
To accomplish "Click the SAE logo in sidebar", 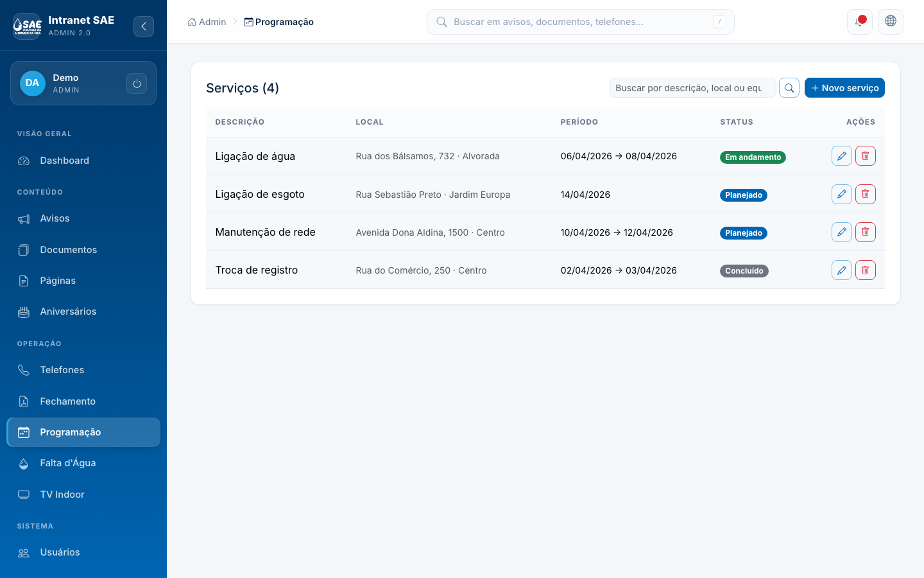I will pos(27,26).
